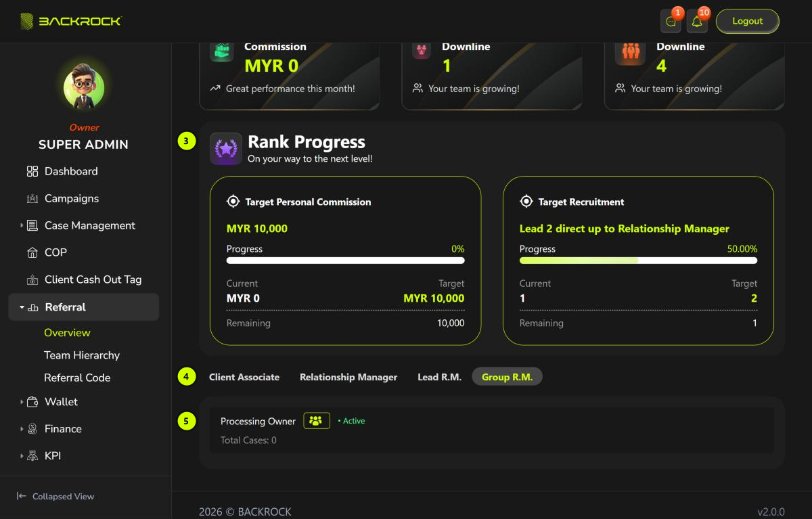This screenshot has height=519, width=812.
Task: Open the Lead R.M. tab
Action: (440, 377)
